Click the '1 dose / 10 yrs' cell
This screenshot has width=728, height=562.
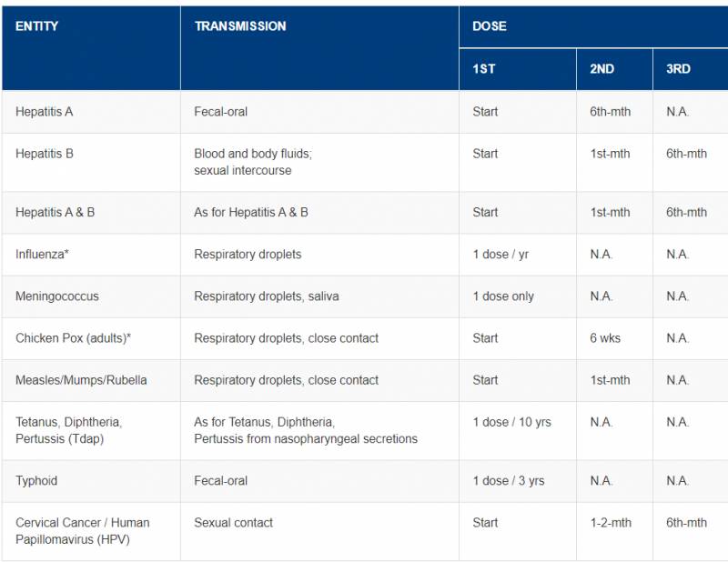coord(511,422)
